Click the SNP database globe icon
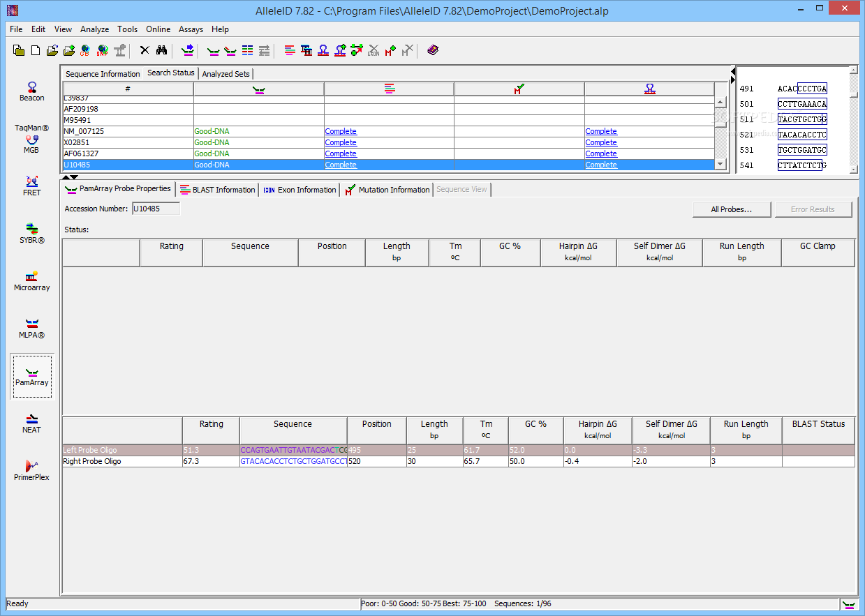The width and height of the screenshot is (865, 616). pos(103,50)
